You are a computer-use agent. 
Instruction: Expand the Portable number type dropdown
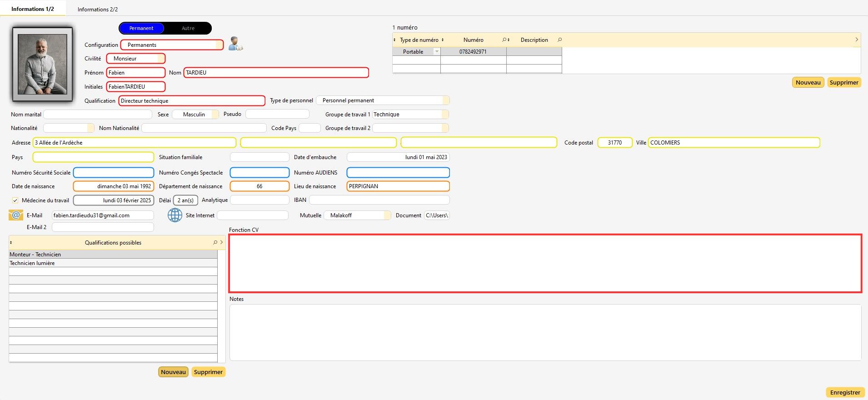click(x=437, y=52)
